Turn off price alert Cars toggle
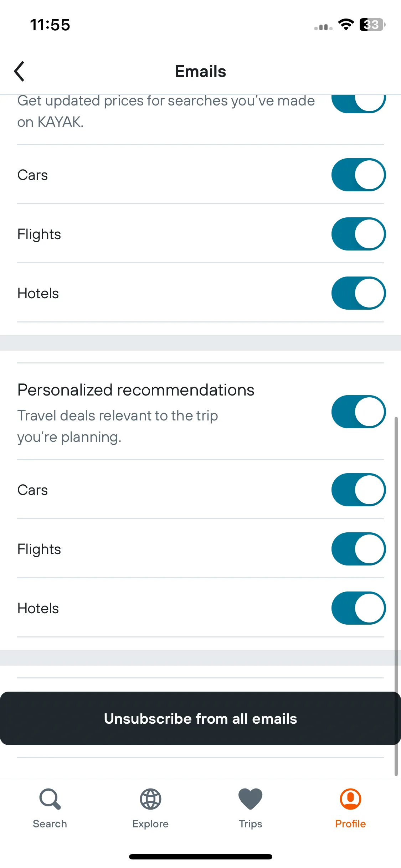 tap(359, 175)
